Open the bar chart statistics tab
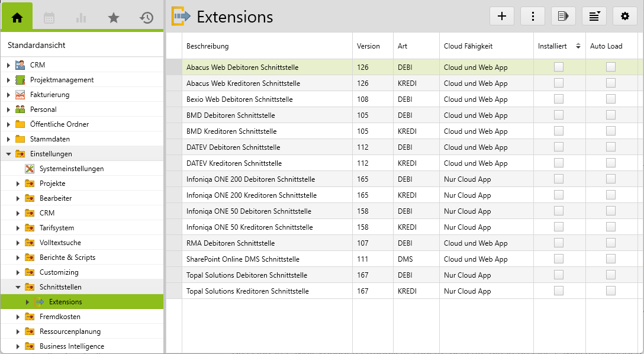 tap(81, 18)
